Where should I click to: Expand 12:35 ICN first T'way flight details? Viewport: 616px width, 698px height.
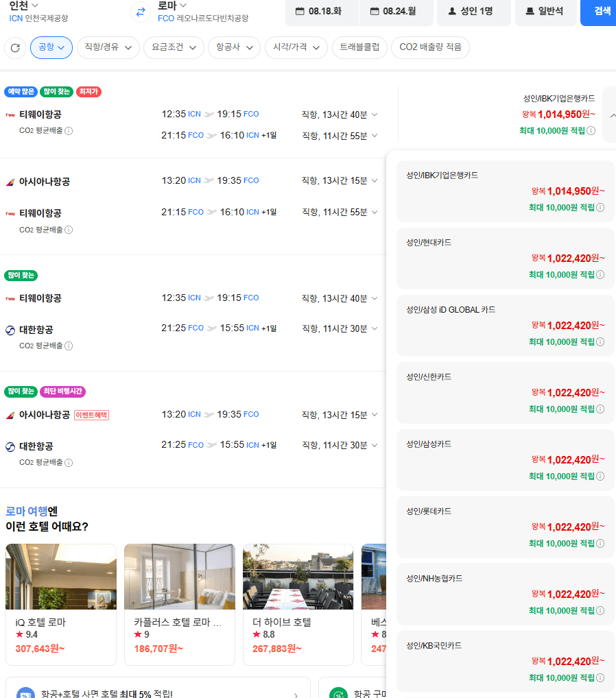(375, 115)
